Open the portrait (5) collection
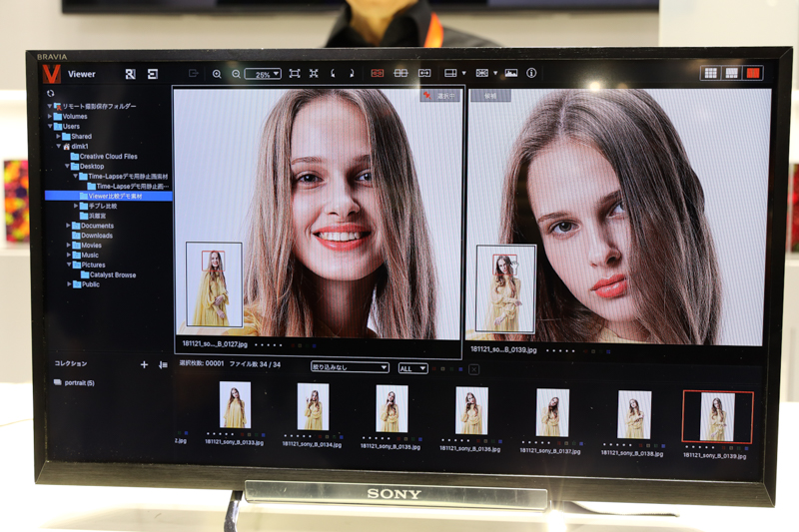Viewport: 799px width, 532px height. pyautogui.click(x=74, y=383)
